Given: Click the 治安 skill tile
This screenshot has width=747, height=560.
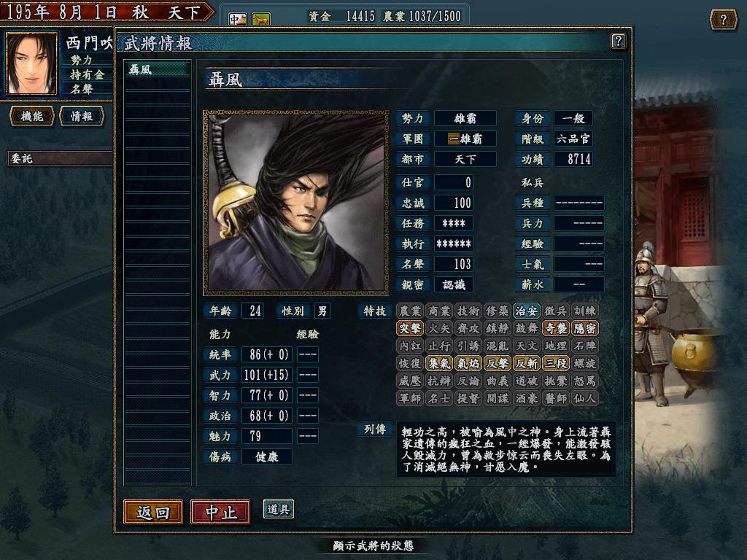Looking at the screenshot, I should [527, 311].
